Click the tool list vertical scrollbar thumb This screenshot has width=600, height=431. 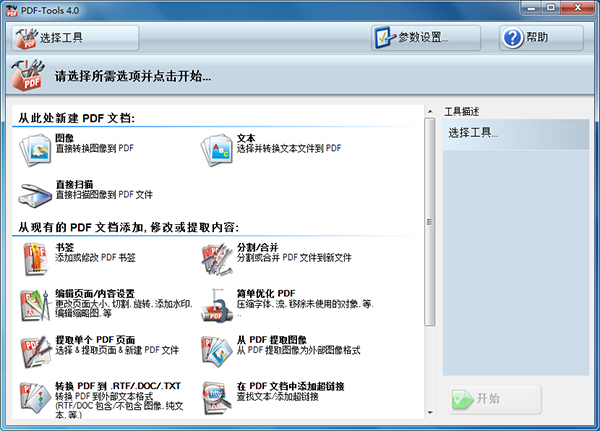click(x=430, y=222)
